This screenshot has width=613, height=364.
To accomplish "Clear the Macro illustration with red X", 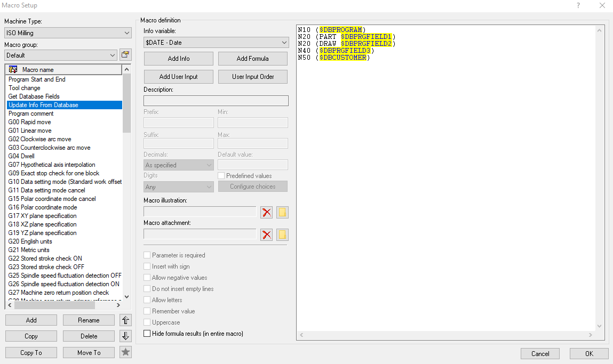I will pyautogui.click(x=267, y=212).
